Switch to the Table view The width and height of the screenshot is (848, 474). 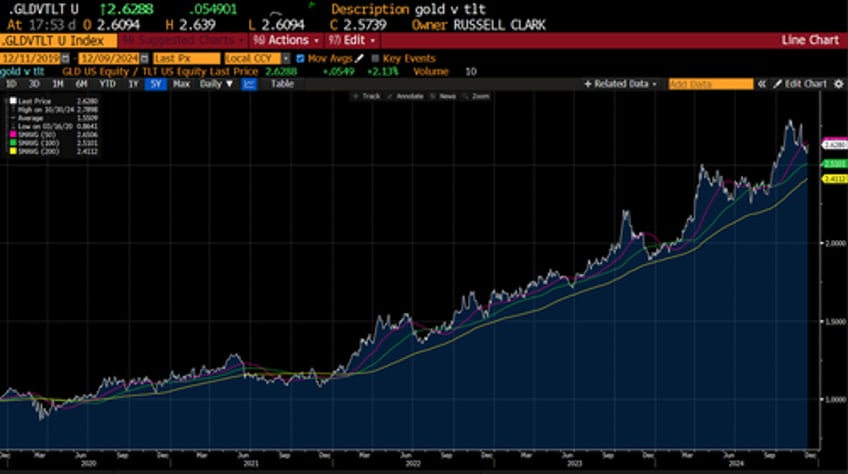coord(282,84)
